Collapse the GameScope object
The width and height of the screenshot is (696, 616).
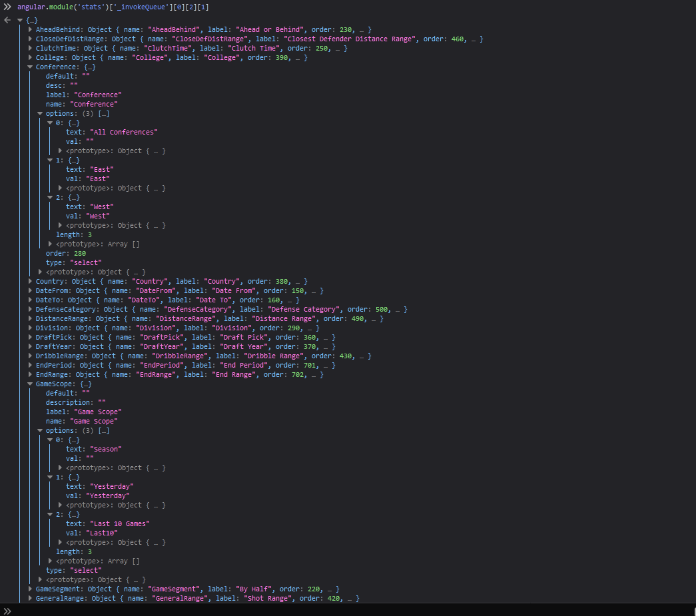click(x=30, y=384)
